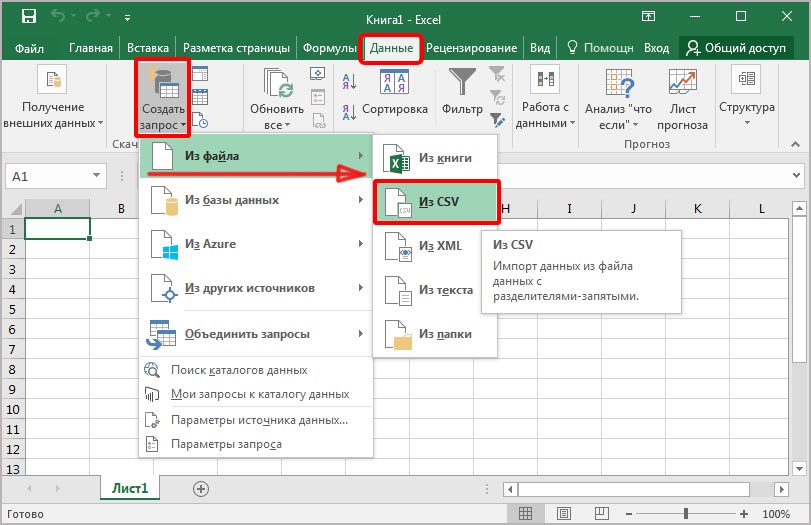Screen dimensions: 811x525
Task: Open Параметры источника данных... entry
Action: 256,419
